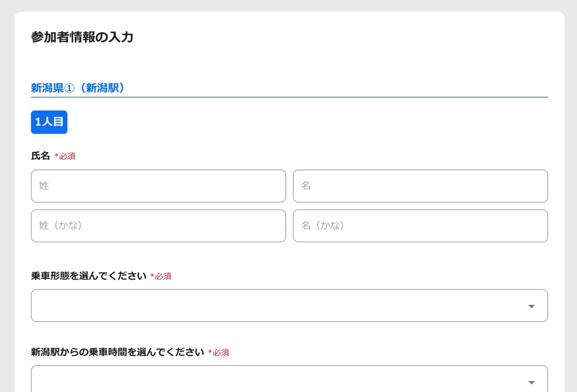
Task: Open the 乗車形態 dropdown box
Action: [273, 306]
